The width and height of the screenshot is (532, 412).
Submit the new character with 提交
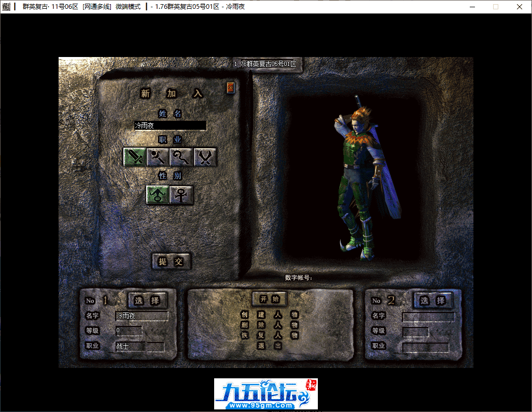coord(171,261)
